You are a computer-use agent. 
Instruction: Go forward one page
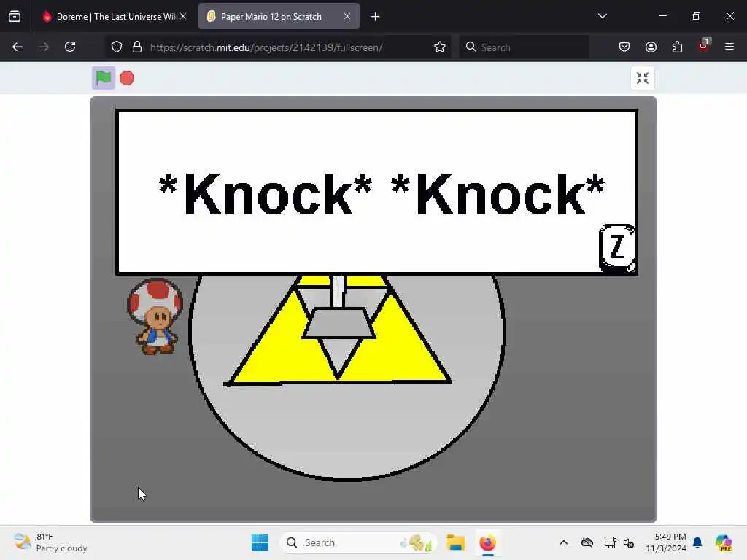tap(44, 47)
